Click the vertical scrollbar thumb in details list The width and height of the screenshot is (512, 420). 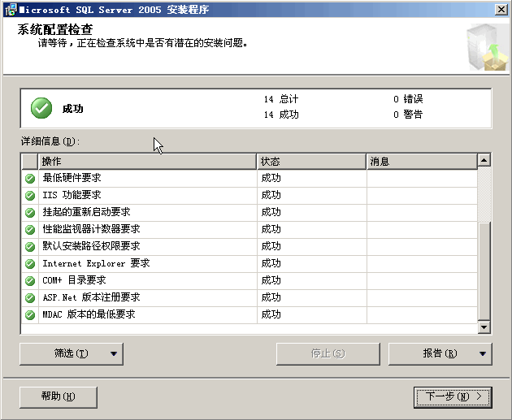pos(484,271)
